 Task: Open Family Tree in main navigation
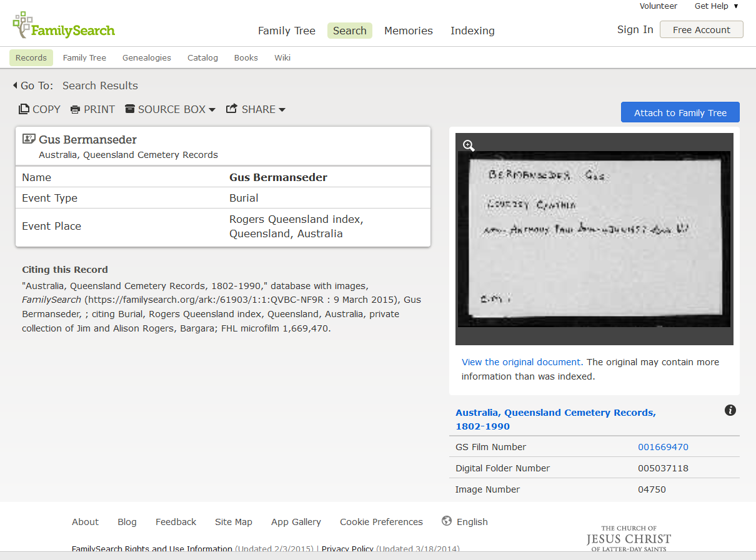pyautogui.click(x=287, y=31)
